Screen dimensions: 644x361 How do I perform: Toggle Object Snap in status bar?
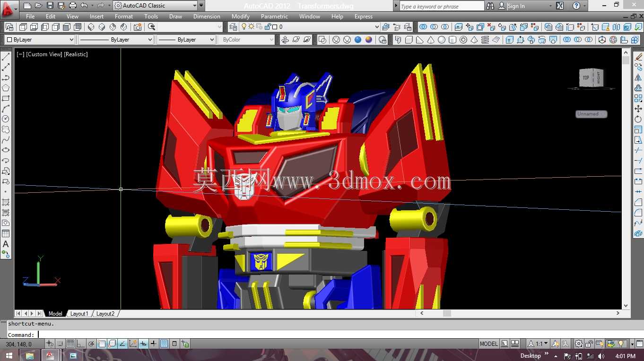tap(102, 344)
